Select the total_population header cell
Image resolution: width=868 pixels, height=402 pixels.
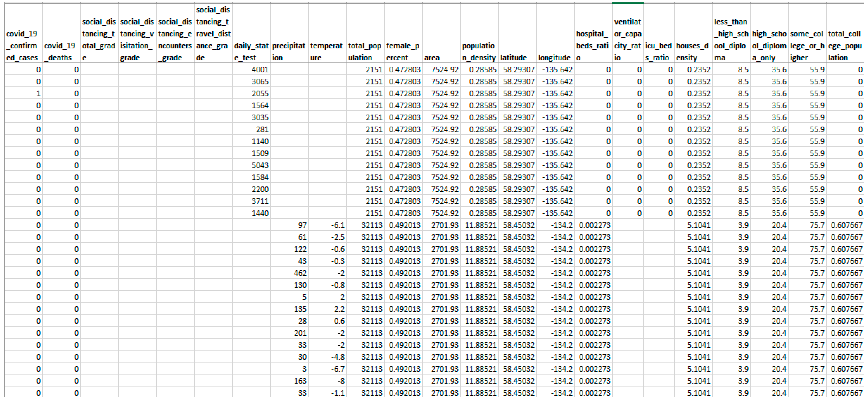coord(365,51)
